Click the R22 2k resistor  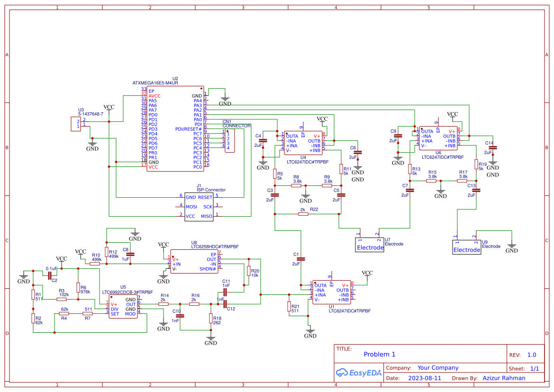(x=303, y=214)
